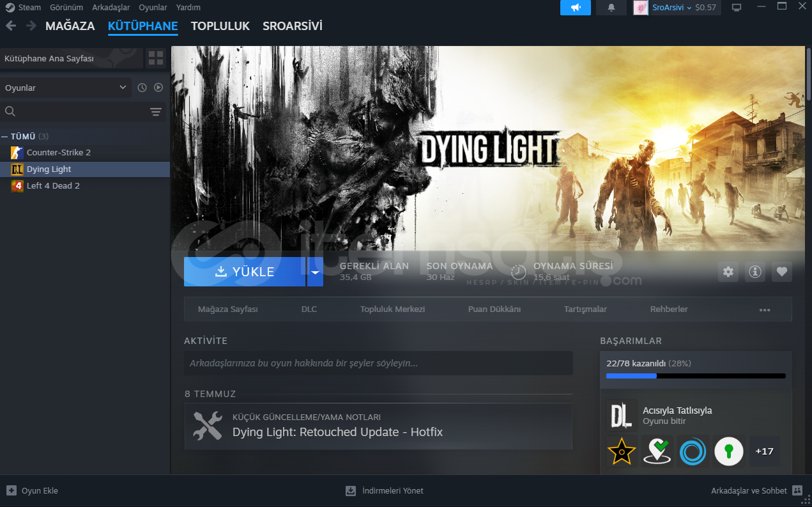Viewport: 812px width, 507px height.
Task: Open the Topluluk Merkezi link
Action: click(x=392, y=309)
